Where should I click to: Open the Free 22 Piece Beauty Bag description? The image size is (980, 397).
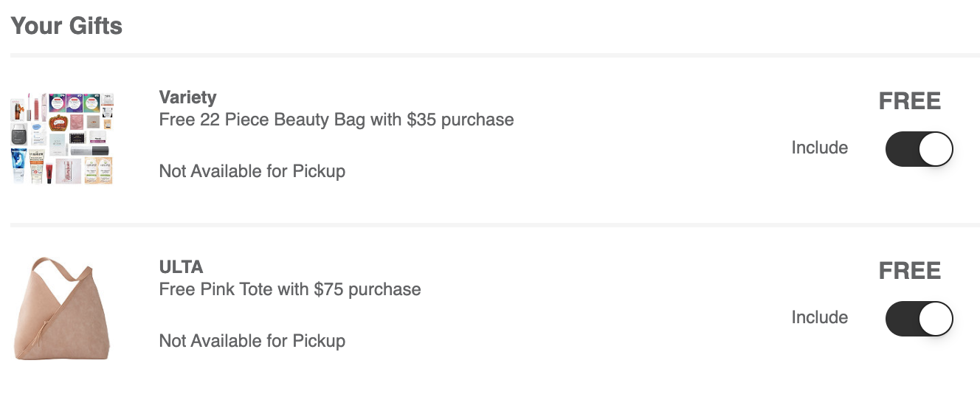(x=337, y=120)
